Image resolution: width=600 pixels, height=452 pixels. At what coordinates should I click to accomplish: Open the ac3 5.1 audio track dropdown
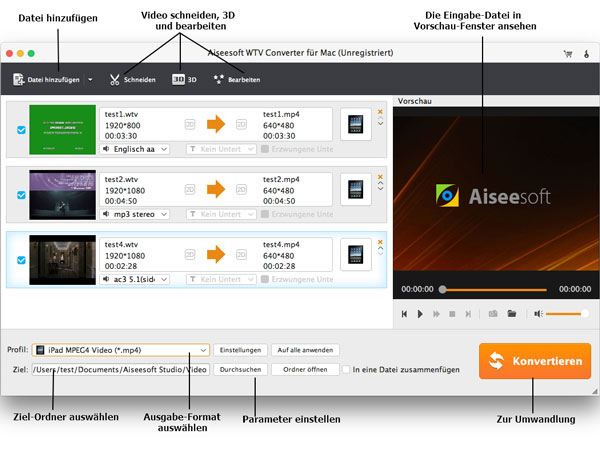pos(135,279)
